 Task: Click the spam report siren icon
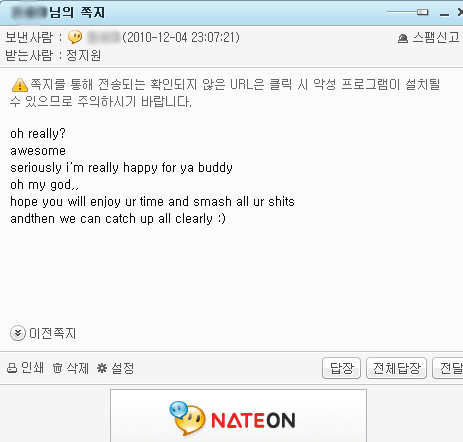(403, 38)
